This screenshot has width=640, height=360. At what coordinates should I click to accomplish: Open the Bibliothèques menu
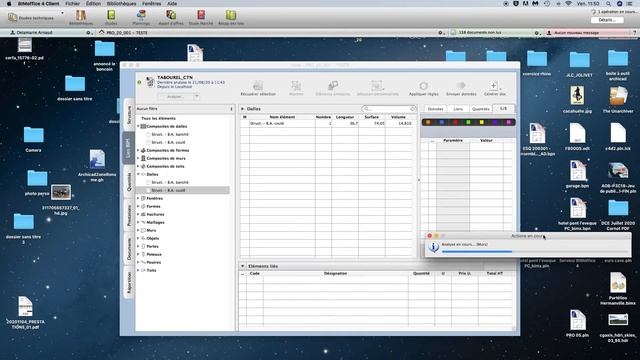122,4
